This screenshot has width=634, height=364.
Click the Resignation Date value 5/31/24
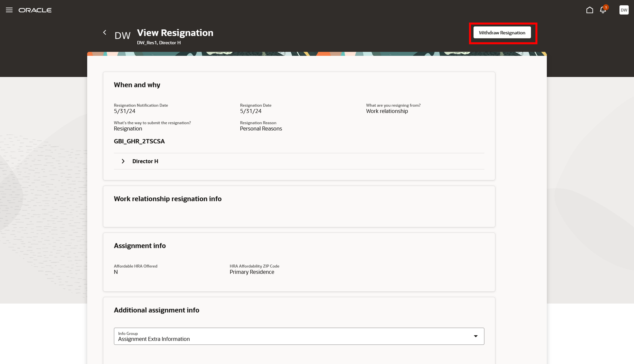click(x=251, y=111)
